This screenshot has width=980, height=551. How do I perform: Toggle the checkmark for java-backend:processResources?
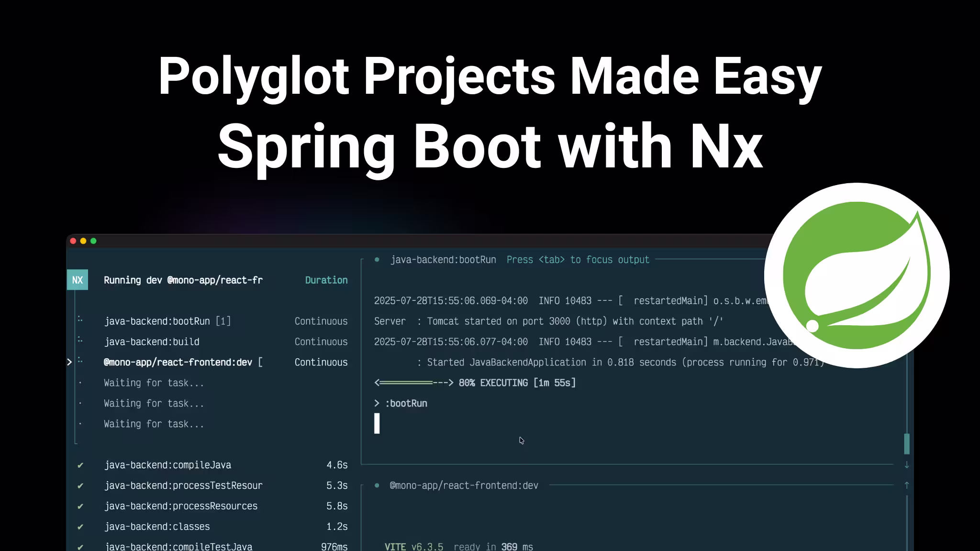tap(80, 506)
